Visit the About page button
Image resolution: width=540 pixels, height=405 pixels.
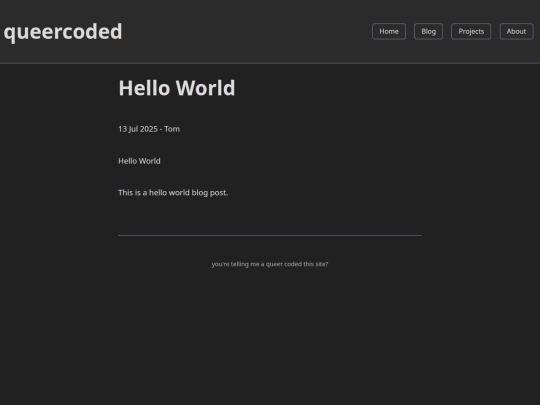coord(516,31)
